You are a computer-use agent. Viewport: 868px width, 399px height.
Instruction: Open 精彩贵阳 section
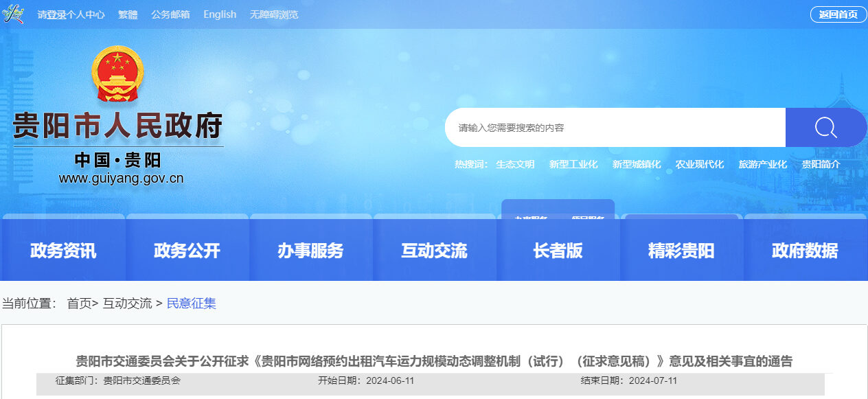click(x=681, y=251)
